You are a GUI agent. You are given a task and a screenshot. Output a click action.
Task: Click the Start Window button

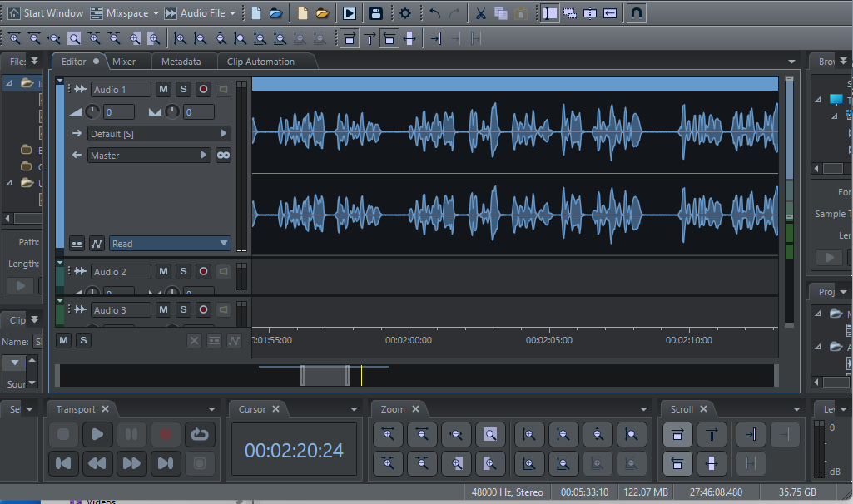pos(46,13)
